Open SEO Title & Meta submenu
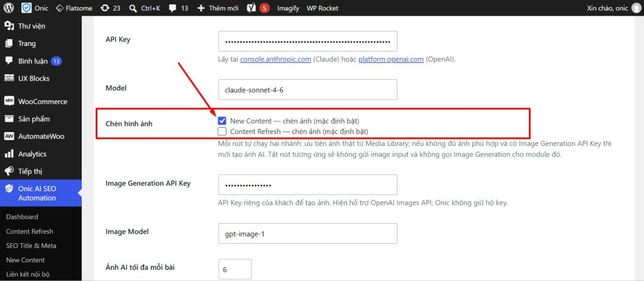This screenshot has width=644, height=281. pyautogui.click(x=31, y=245)
